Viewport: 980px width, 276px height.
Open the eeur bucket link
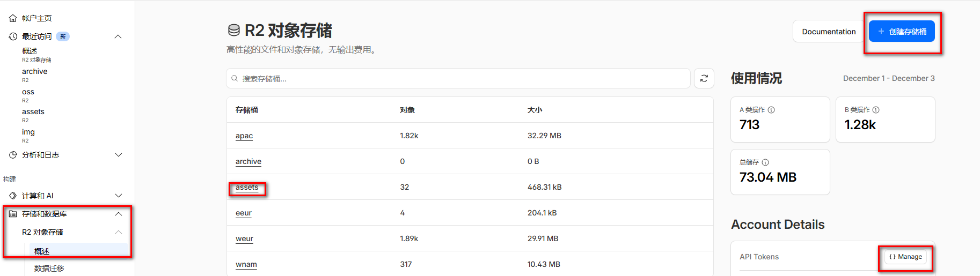244,213
